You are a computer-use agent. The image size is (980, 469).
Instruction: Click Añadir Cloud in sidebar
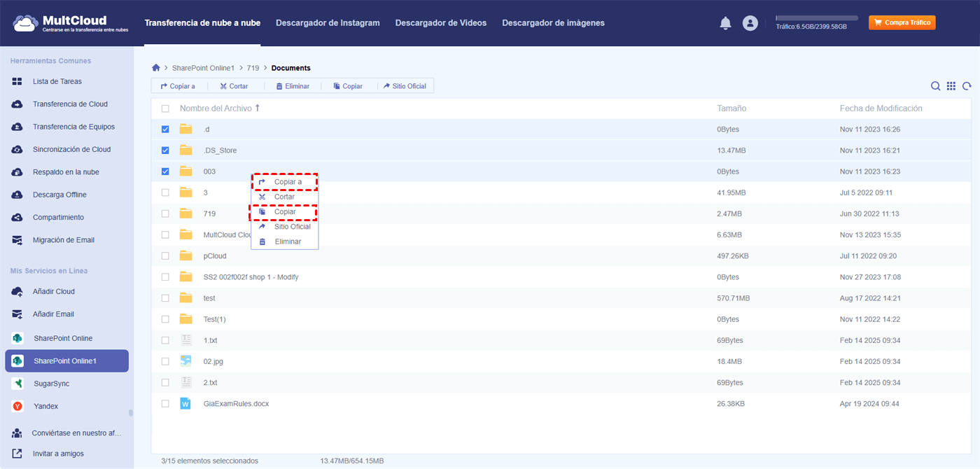click(54, 291)
